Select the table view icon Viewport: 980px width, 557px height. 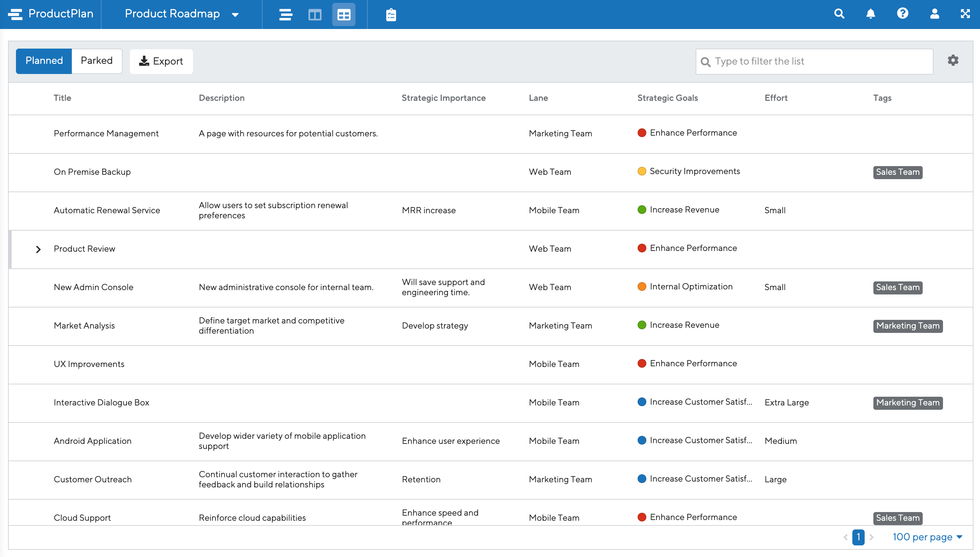(x=343, y=14)
